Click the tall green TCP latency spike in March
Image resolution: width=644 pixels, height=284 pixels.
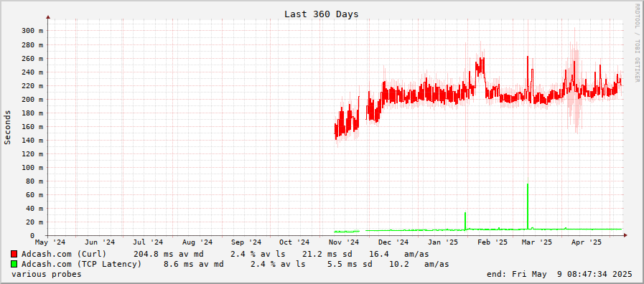tap(528, 206)
